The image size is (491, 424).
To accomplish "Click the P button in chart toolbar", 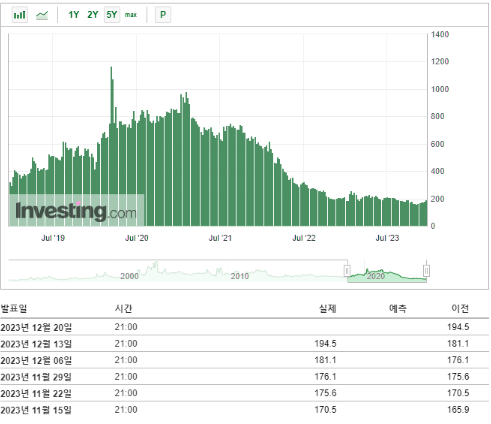I will [163, 15].
